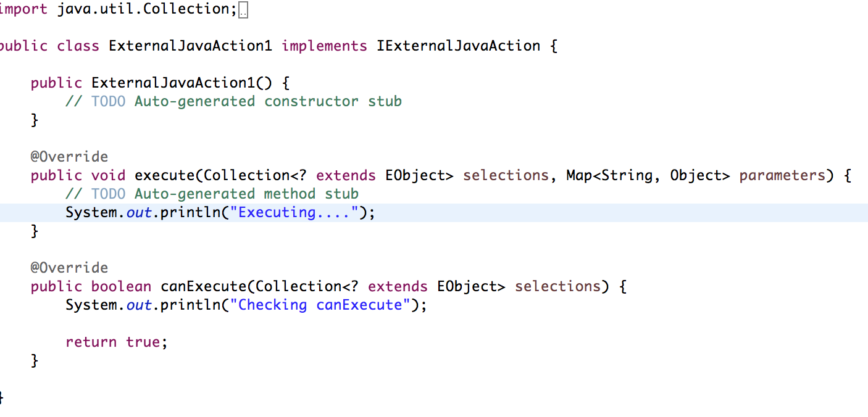Click the implements keyword in class declaration
Screen dimensions: 868x417
click(x=324, y=46)
